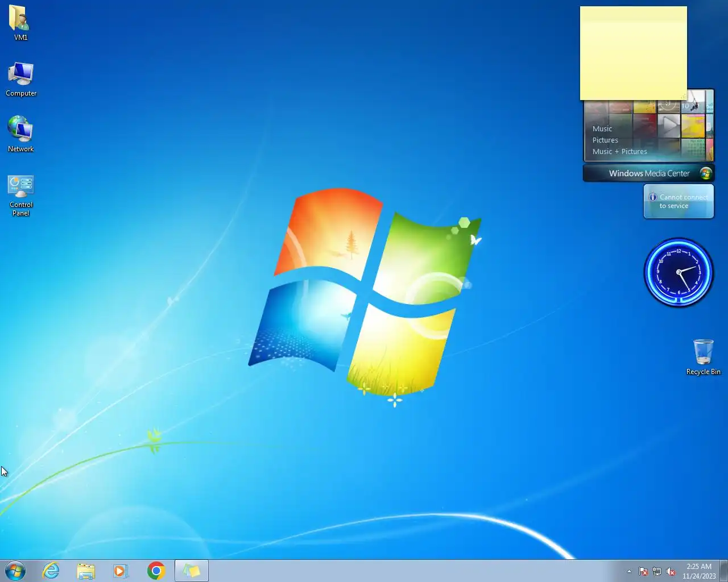Click the blue info icon in weather gadget
The height and width of the screenshot is (582, 728).
coord(653,197)
